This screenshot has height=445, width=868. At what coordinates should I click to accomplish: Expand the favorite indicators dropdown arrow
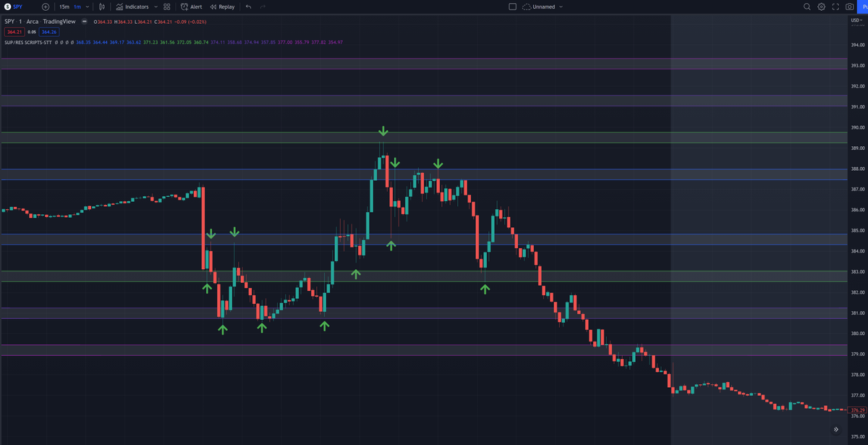(156, 7)
